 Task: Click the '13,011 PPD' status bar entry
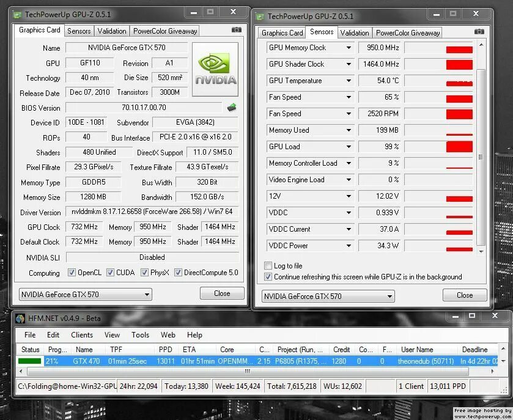(448, 386)
